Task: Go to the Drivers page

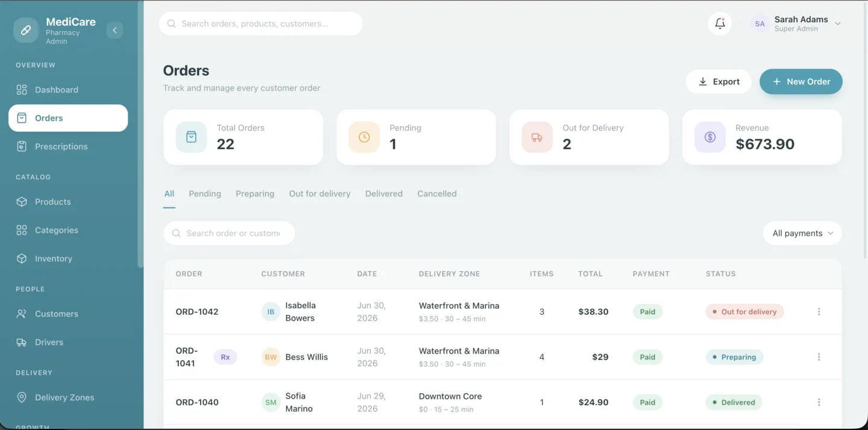Action: [x=68, y=343]
